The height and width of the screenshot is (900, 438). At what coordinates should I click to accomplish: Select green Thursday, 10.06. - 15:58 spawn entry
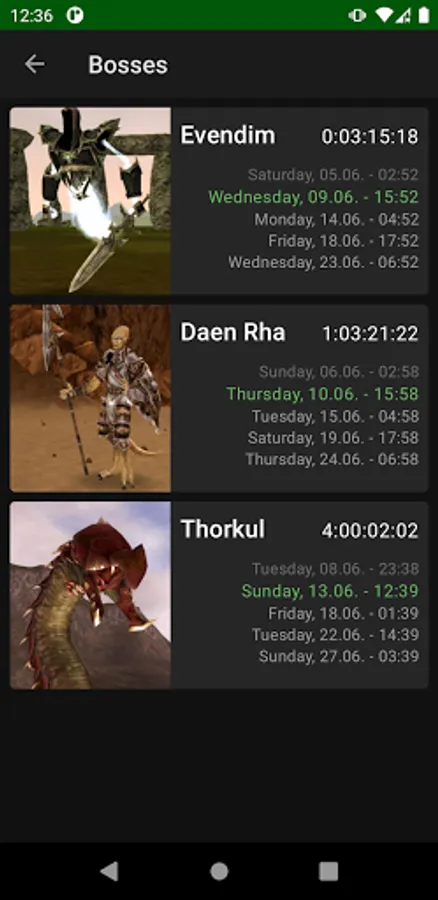pyautogui.click(x=323, y=394)
